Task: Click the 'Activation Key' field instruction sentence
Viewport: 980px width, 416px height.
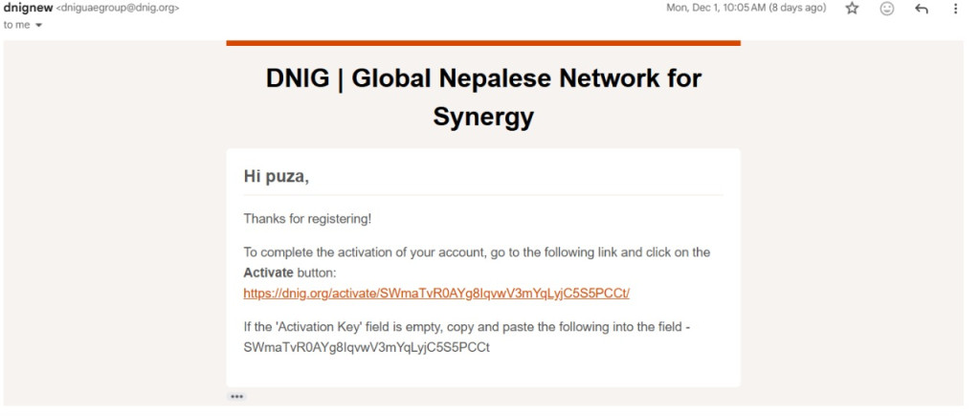Action: tap(467, 327)
